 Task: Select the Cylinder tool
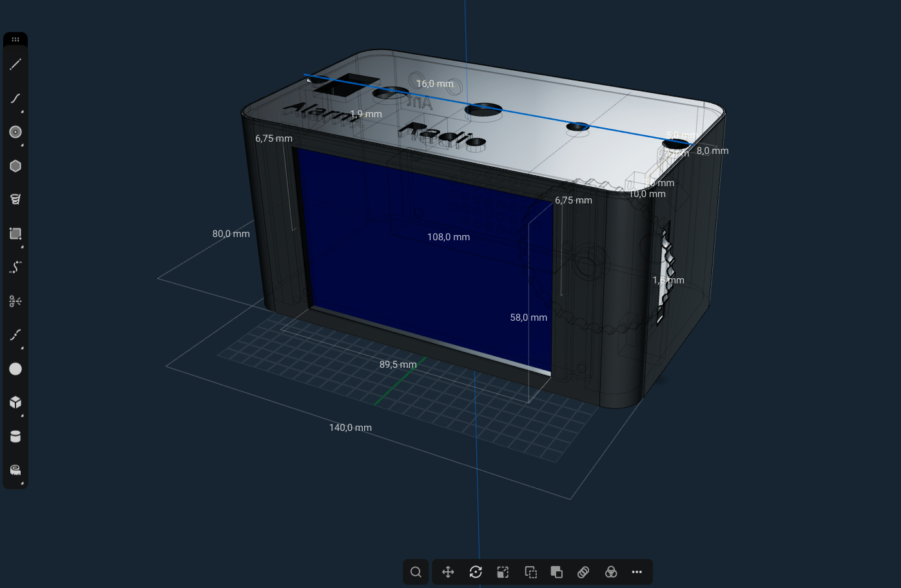[x=15, y=437]
